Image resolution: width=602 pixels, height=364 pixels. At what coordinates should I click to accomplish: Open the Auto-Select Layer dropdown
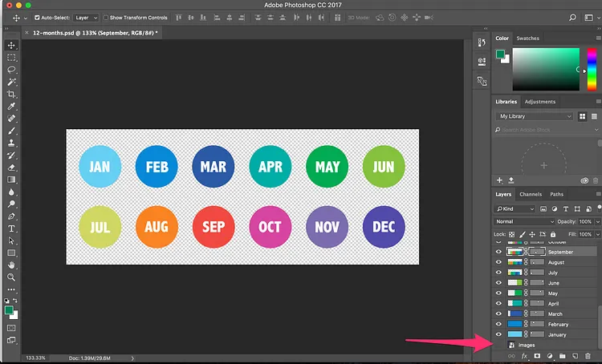point(86,18)
